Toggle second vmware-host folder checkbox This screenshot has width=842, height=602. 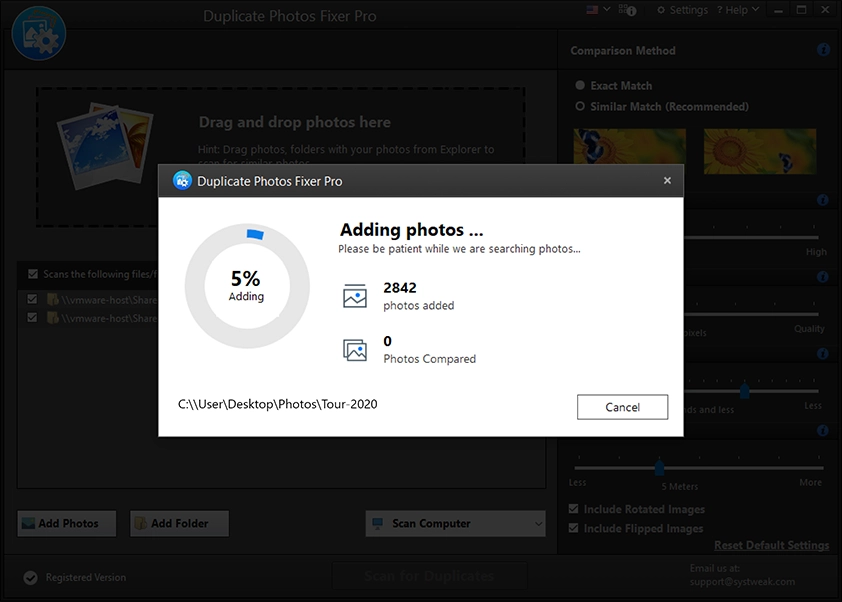point(32,317)
